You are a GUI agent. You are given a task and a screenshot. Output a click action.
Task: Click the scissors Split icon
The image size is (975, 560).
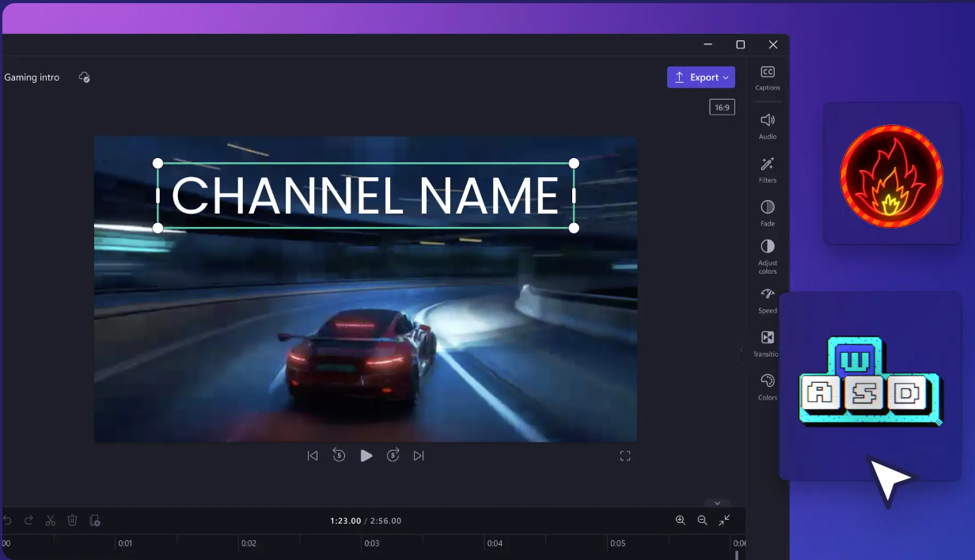51,520
